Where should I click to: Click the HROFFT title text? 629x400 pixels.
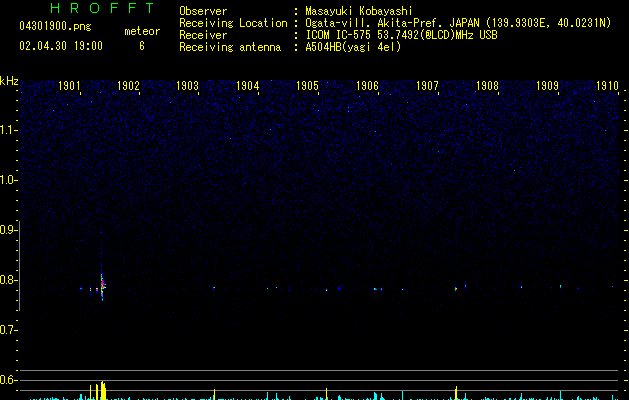click(102, 8)
